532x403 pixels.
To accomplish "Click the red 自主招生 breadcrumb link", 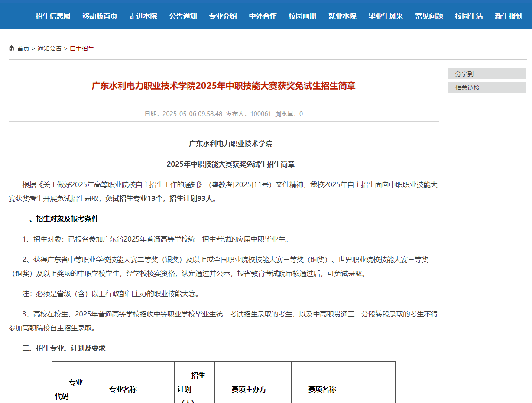I will click(x=82, y=48).
